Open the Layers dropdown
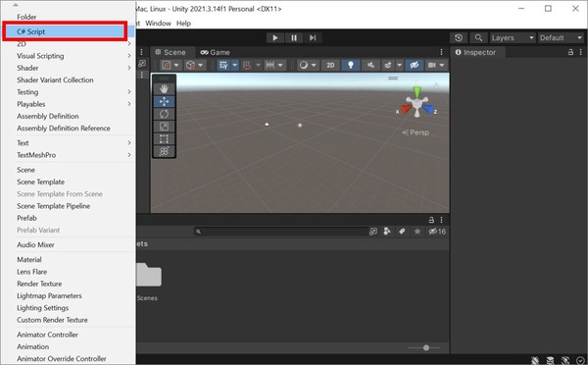This screenshot has height=365, width=588. pos(513,37)
